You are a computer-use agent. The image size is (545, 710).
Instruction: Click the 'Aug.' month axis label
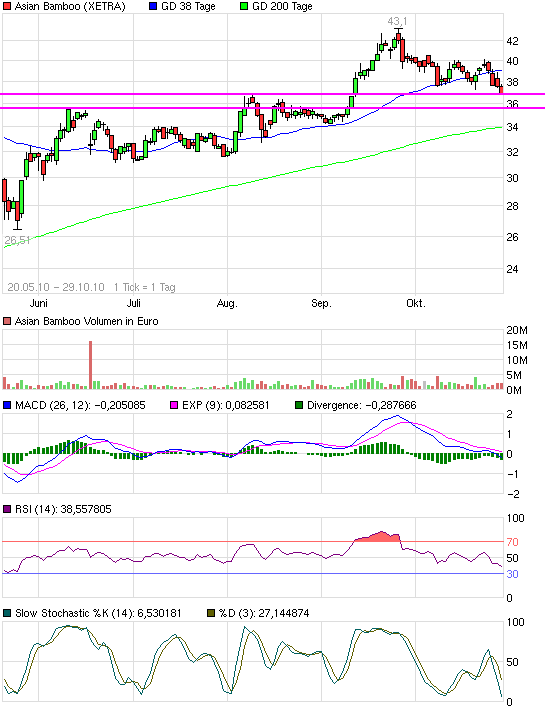(x=227, y=303)
